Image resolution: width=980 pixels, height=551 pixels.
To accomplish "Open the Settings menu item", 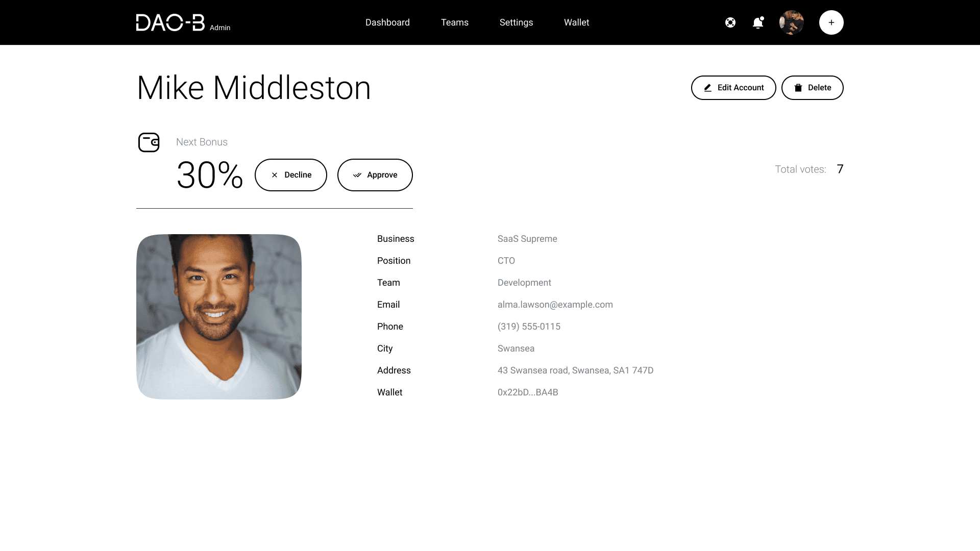I will [516, 22].
